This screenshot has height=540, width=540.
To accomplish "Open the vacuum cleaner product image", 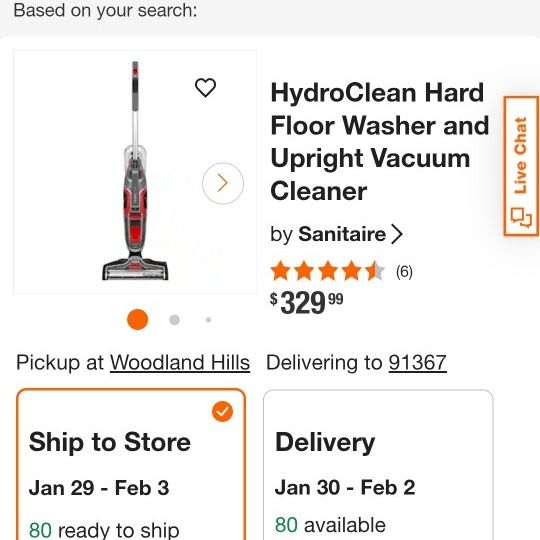I will [x=135, y=172].
